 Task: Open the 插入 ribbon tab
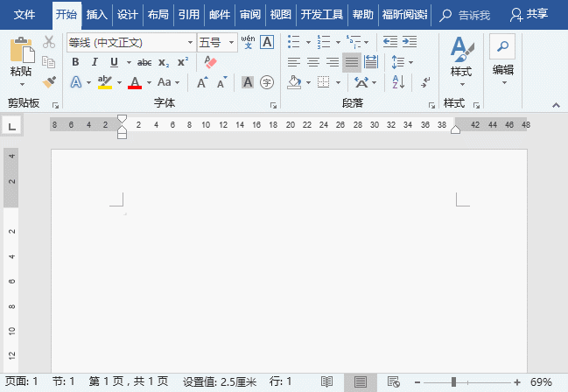(x=97, y=15)
